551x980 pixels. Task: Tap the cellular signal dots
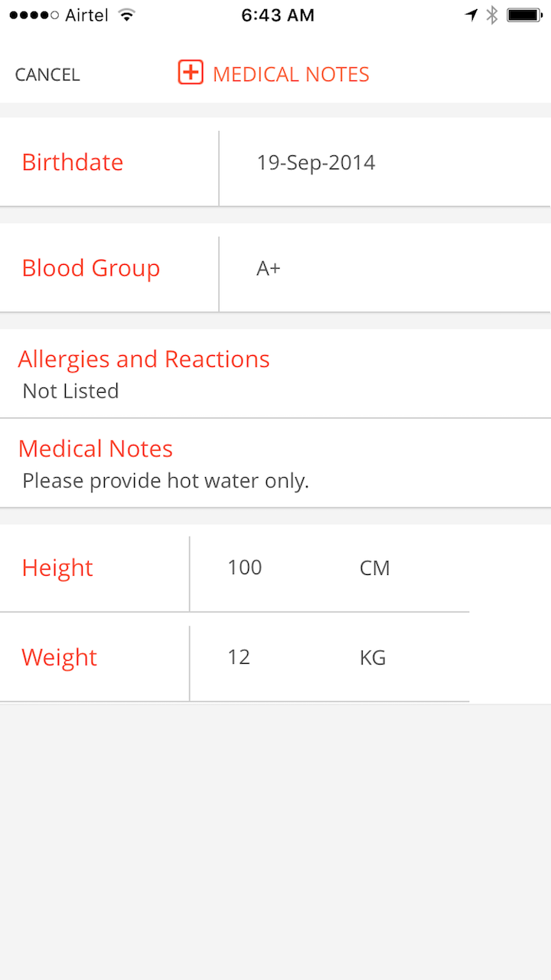click(x=34, y=15)
